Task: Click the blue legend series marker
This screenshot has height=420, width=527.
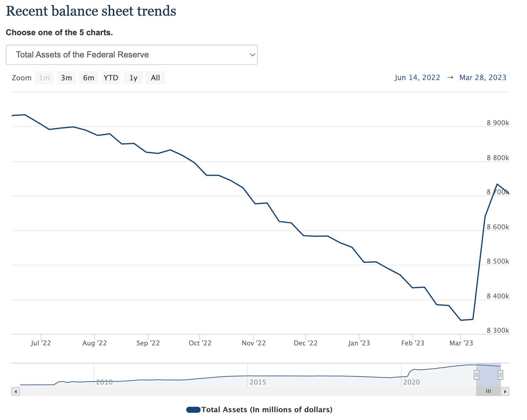Action: (194, 409)
